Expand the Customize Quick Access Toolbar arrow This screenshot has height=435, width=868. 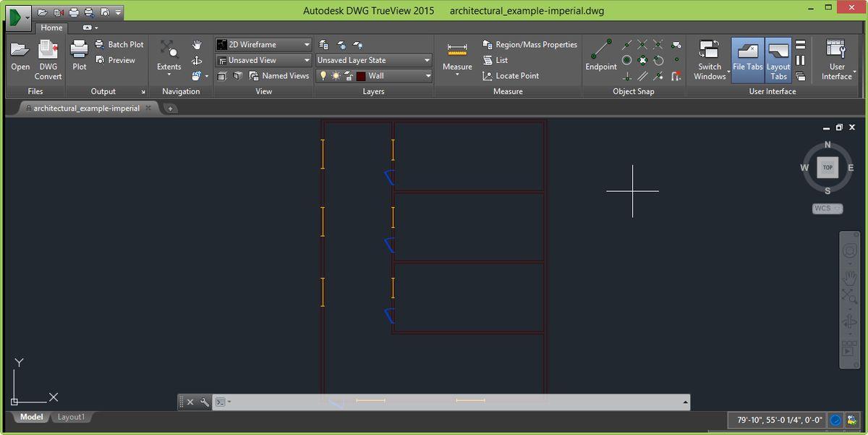coord(119,12)
